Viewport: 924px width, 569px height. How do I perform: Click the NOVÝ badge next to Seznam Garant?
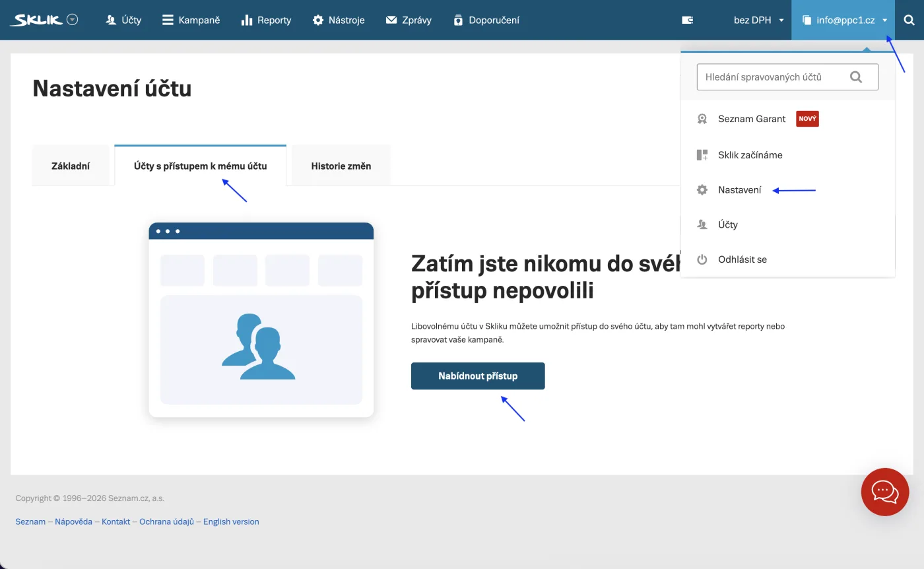tap(807, 119)
